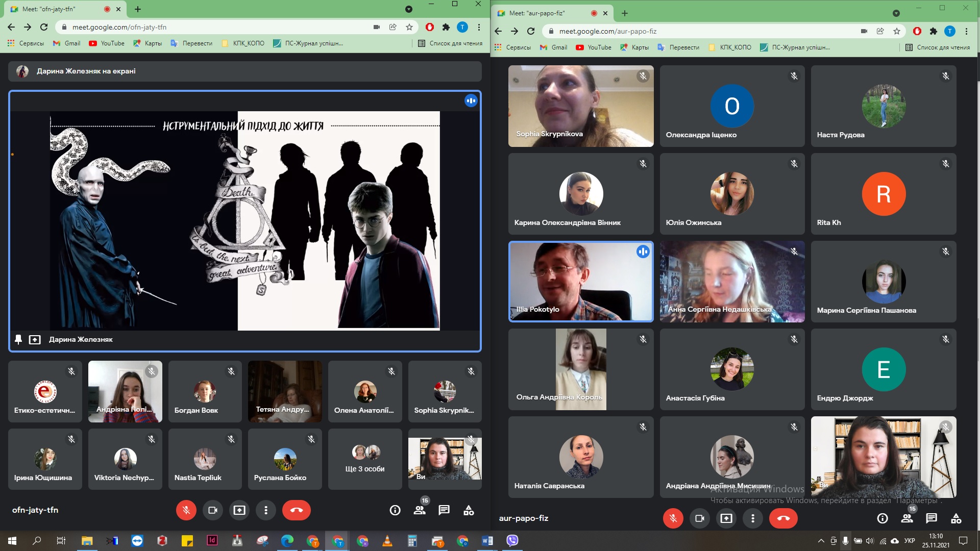This screenshot has height=551, width=980.
Task: Open tab search dropdown in aur-papo-fiz window
Action: pyautogui.click(x=896, y=13)
